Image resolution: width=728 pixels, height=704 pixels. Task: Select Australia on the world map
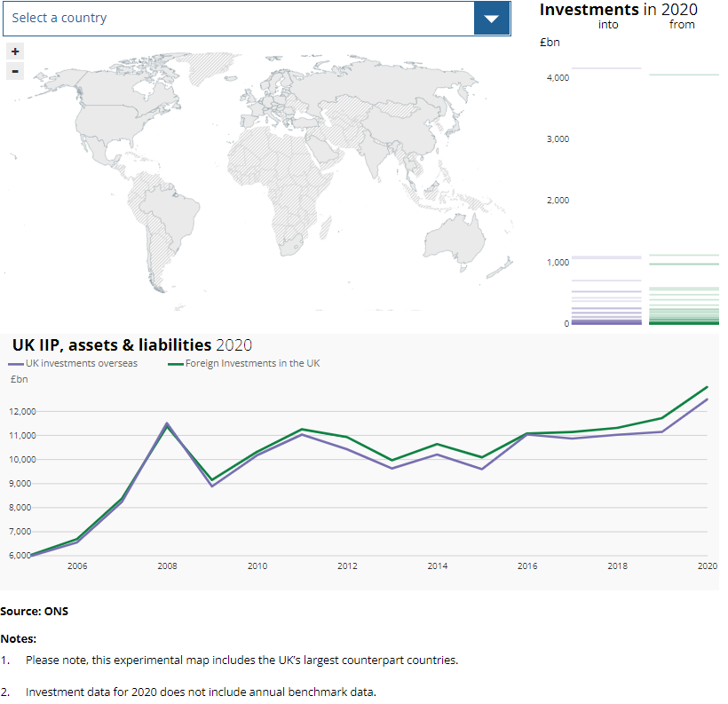click(454, 237)
